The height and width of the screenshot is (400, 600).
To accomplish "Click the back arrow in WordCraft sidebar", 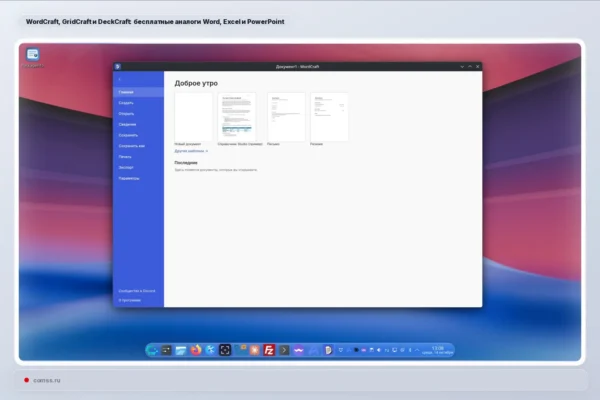I will point(120,79).
